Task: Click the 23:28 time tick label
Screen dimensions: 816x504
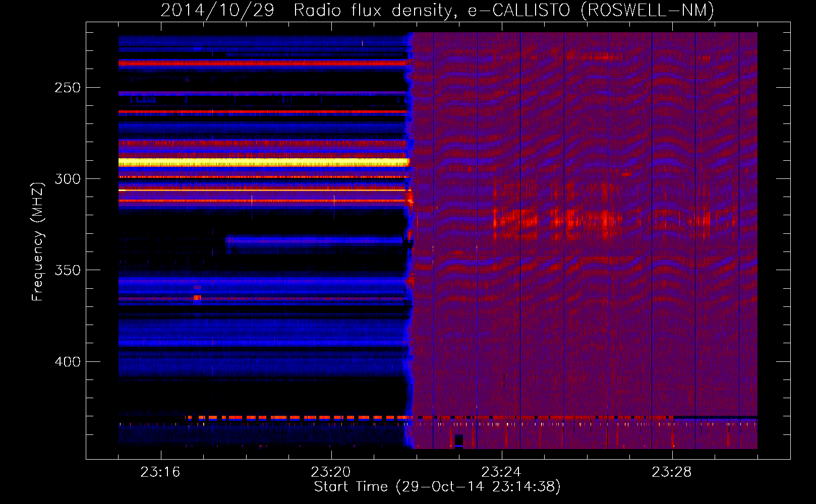Action: point(672,472)
